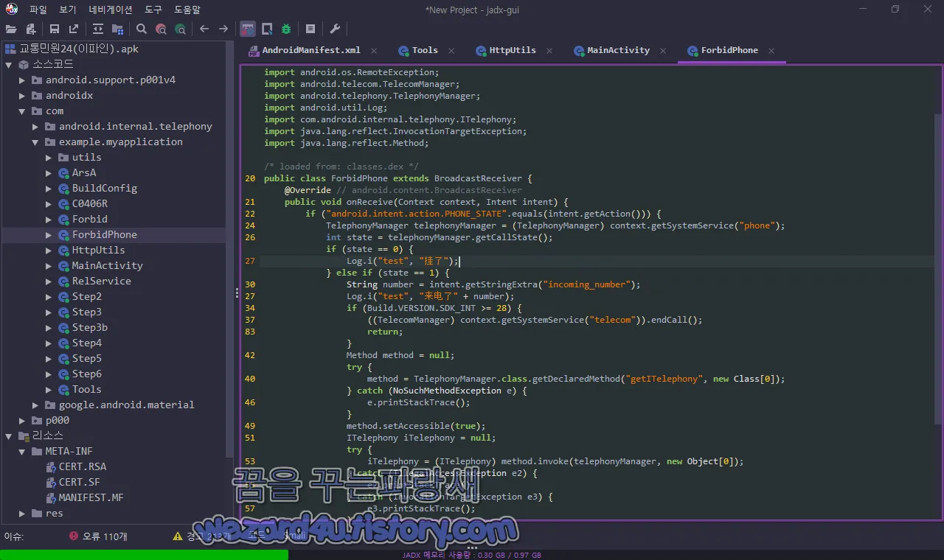
Task: Open class search with red magnifier
Action: point(161,29)
